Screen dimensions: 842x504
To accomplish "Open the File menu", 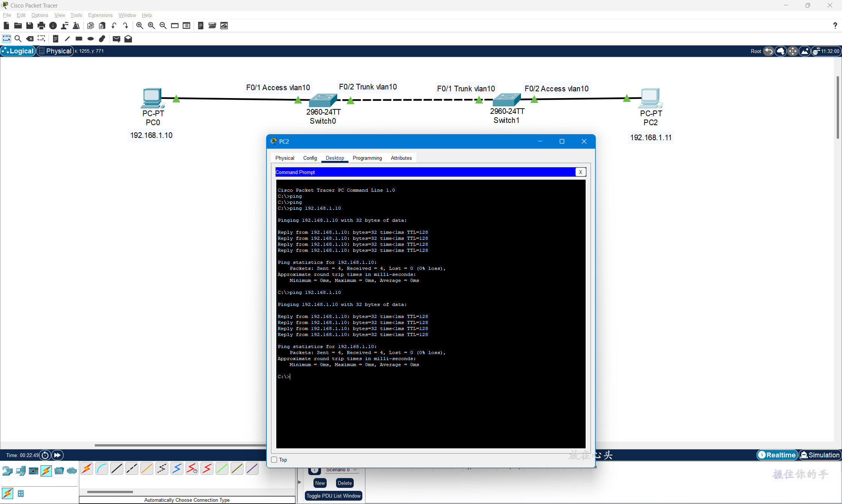I will click(x=7, y=15).
